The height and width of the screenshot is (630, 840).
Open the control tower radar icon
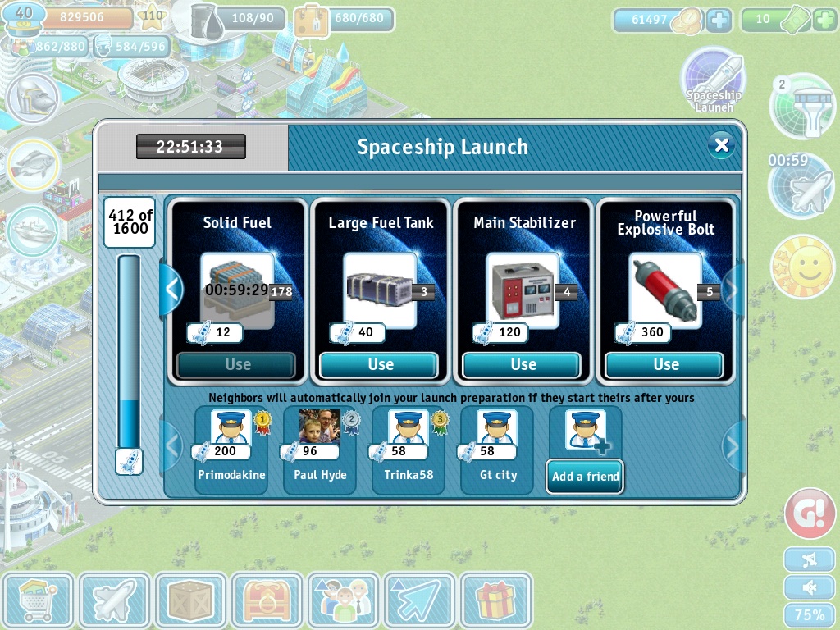tap(802, 107)
